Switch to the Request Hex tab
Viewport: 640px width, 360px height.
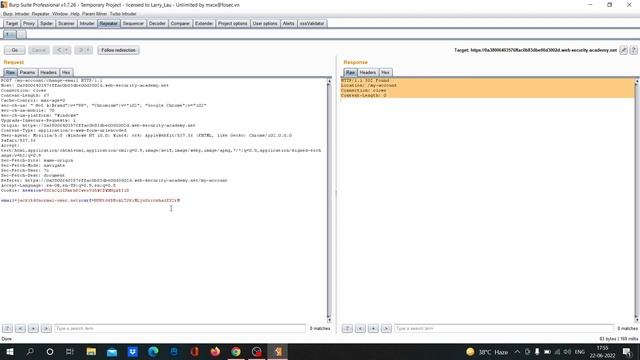click(66, 72)
